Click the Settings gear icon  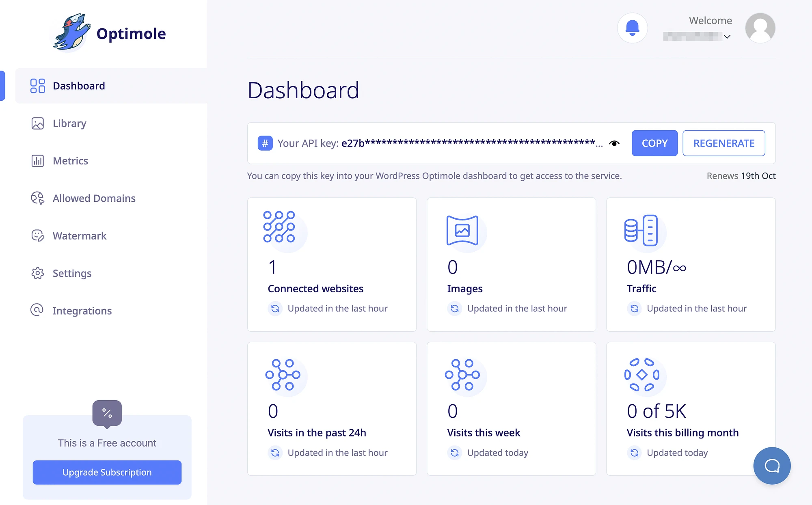point(38,272)
